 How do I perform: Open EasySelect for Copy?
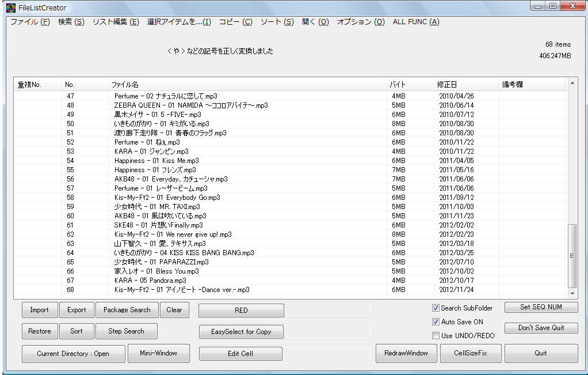[240, 332]
